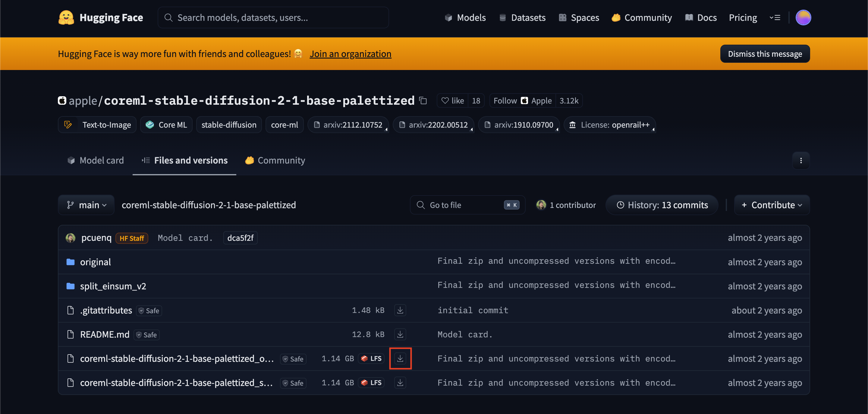This screenshot has height=414, width=868.
Task: Go to Models in top navigation
Action: [x=465, y=18]
